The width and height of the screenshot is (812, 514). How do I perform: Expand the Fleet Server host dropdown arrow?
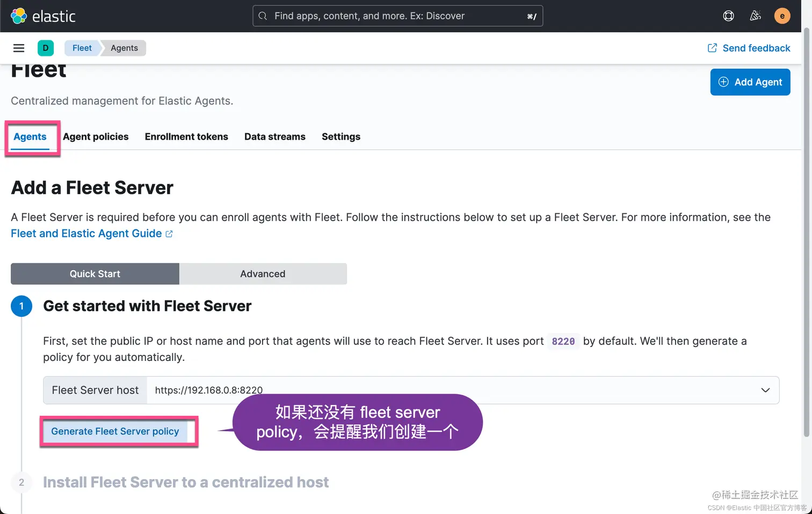(765, 390)
